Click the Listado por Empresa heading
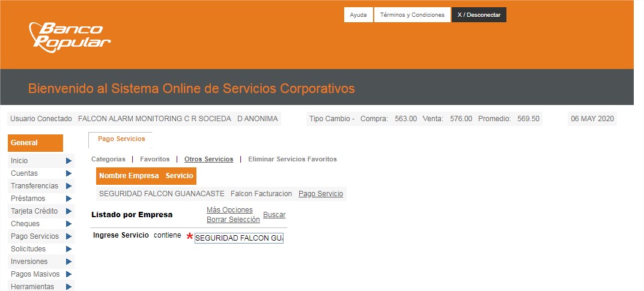 pos(132,215)
